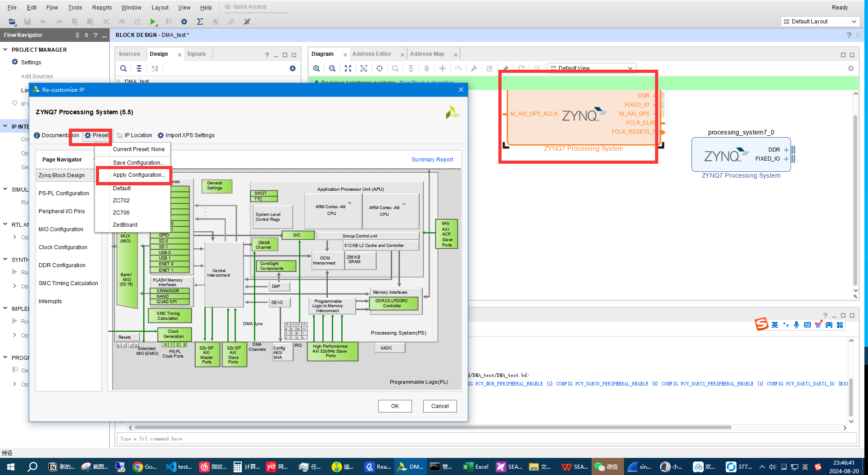Collapse the IMPLEMENTATION section chevron
The width and height of the screenshot is (868, 475).
pyautogui.click(x=5, y=309)
